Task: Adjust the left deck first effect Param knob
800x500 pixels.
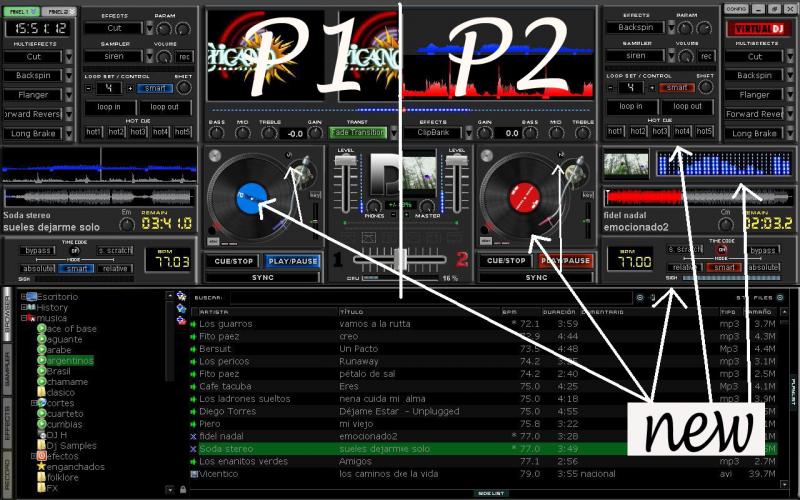Action: [164, 29]
